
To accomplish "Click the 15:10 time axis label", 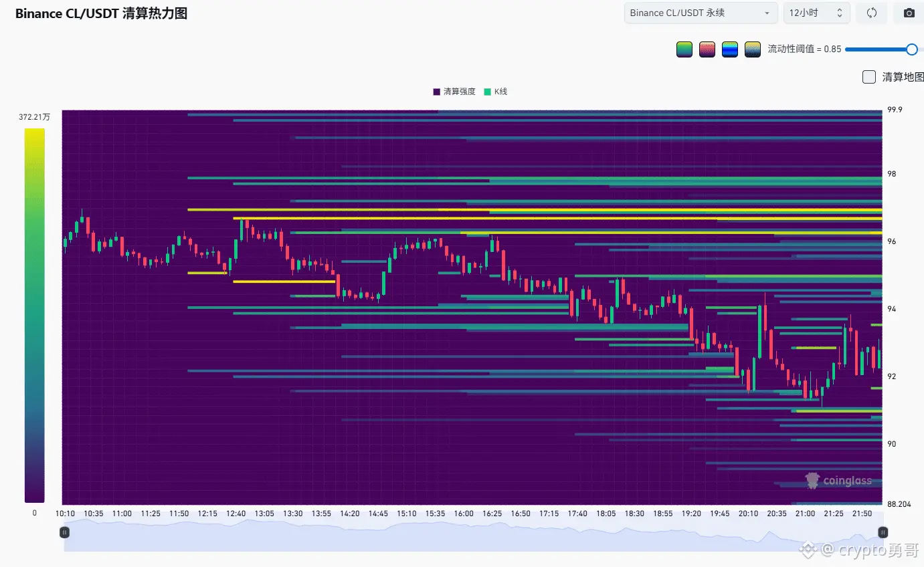I will [x=407, y=514].
